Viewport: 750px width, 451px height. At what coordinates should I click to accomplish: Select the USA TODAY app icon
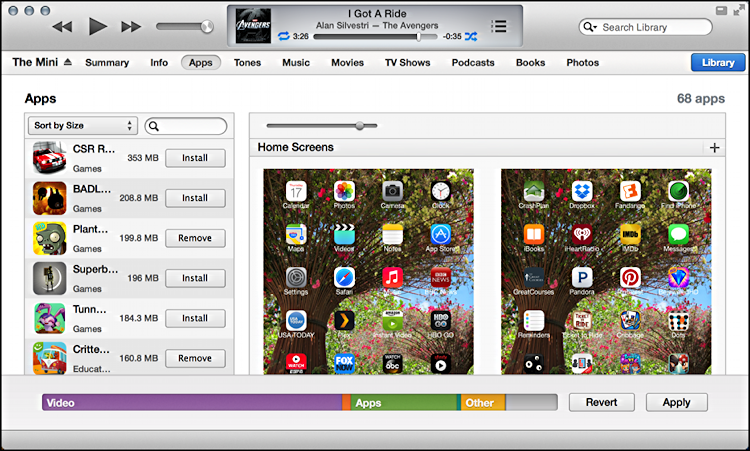[x=296, y=320]
